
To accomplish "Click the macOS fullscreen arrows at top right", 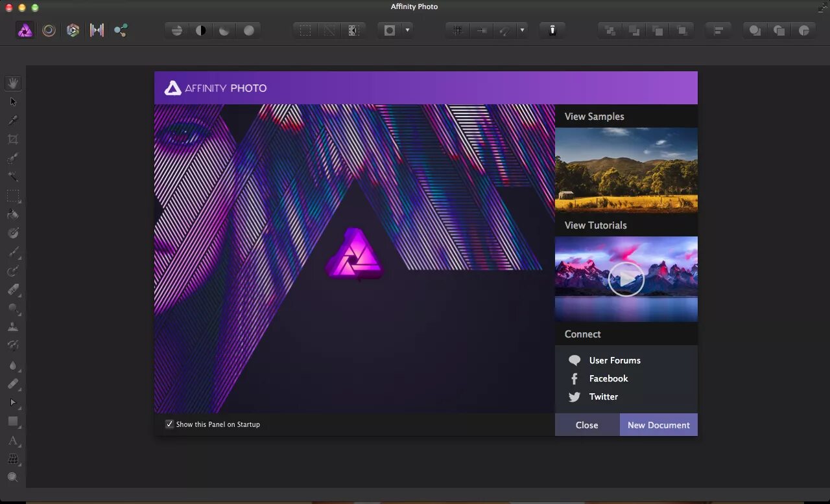I will (x=822, y=6).
